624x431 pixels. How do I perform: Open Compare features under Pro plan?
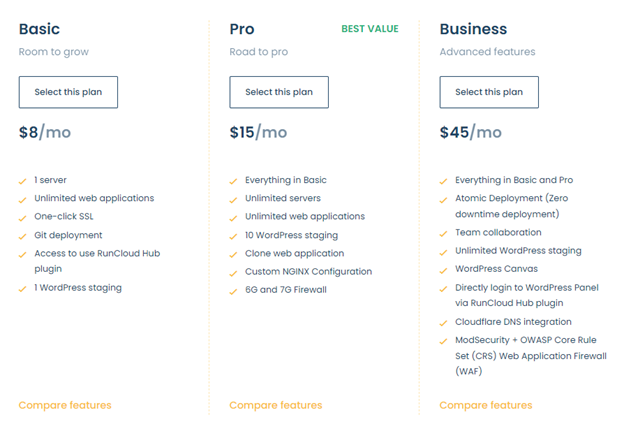(x=276, y=405)
